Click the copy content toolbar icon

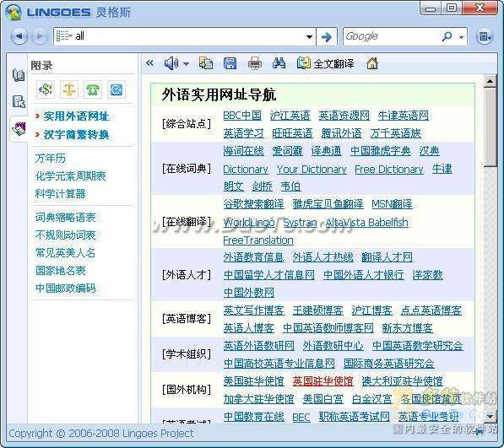pyautogui.click(x=206, y=63)
